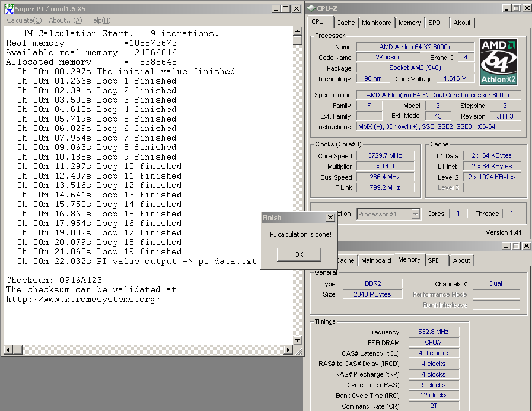The height and width of the screenshot is (411, 532).
Task: Click the http://www.xtremesystems.org/ text
Action: pos(84,300)
